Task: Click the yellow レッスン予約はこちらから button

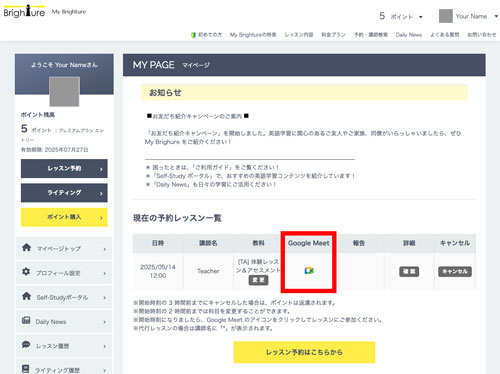Action: 304,352
